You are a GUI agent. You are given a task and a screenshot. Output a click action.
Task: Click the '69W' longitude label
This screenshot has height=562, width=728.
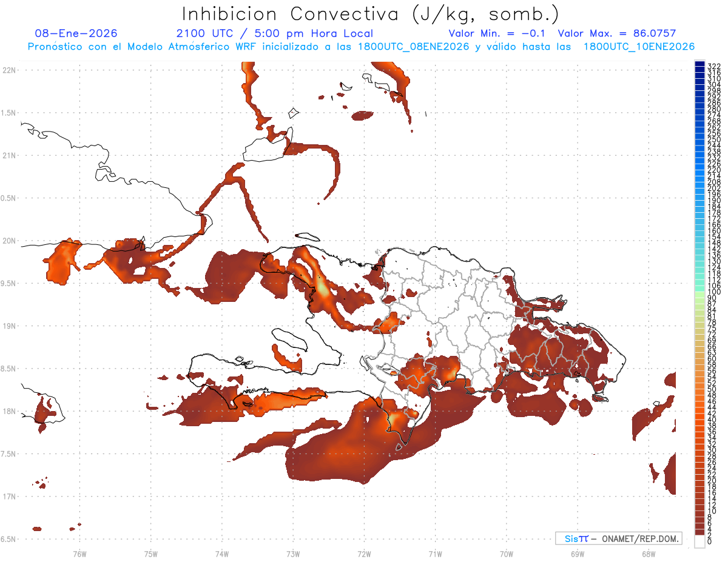click(578, 554)
